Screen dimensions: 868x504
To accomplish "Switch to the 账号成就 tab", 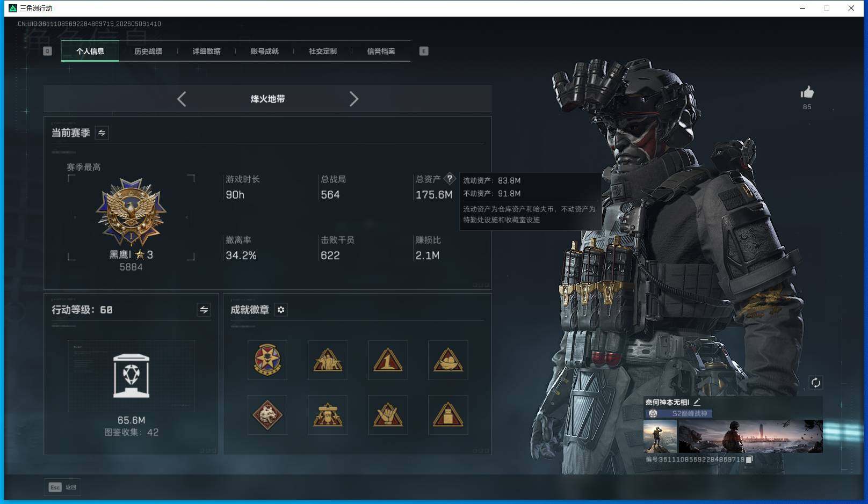I will tap(264, 52).
